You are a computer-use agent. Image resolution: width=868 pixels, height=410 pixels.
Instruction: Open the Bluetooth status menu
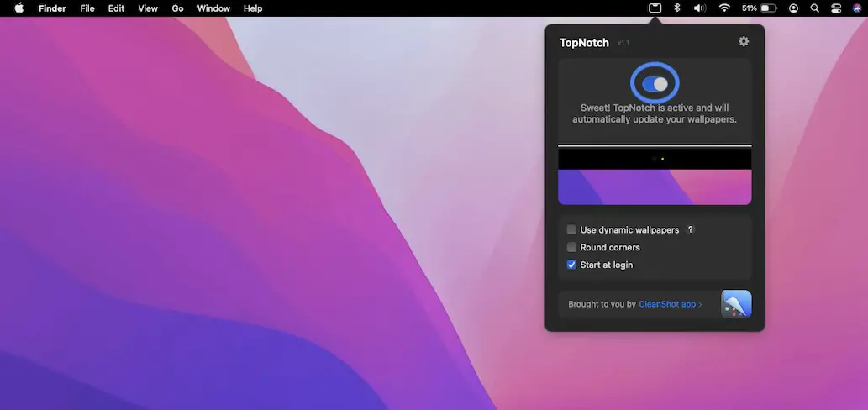pos(677,8)
